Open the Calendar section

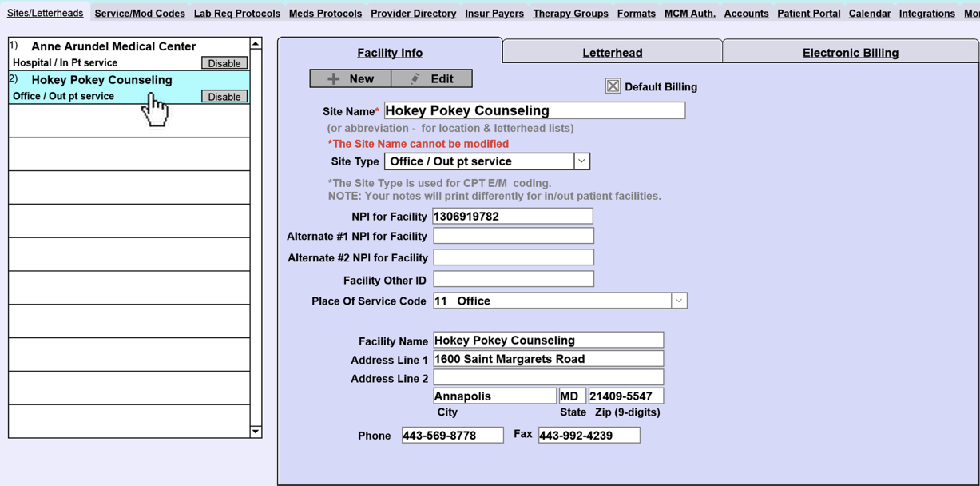pos(870,14)
